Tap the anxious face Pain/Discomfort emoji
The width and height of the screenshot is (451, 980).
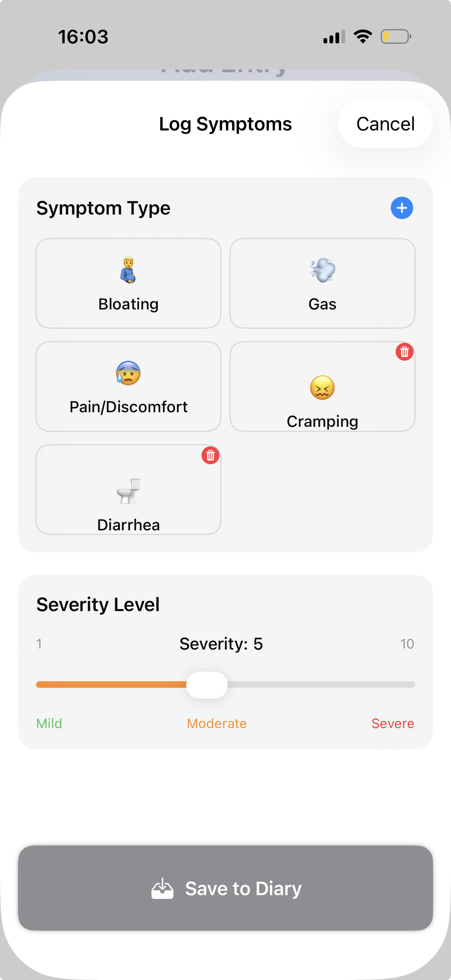pos(128,373)
